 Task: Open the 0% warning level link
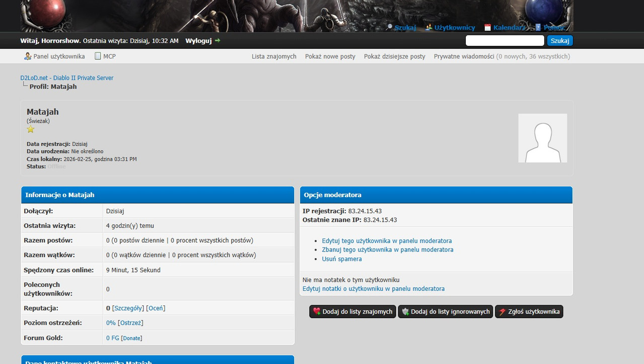coord(111,323)
